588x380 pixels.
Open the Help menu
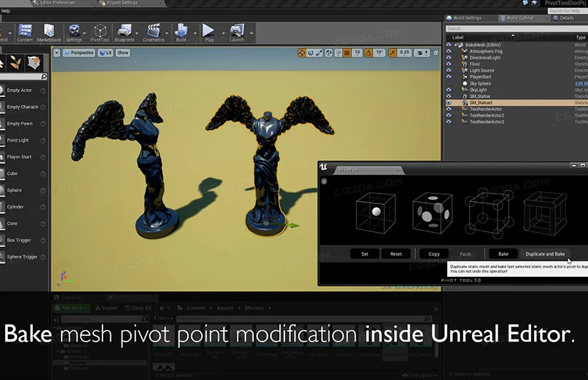[6, 11]
